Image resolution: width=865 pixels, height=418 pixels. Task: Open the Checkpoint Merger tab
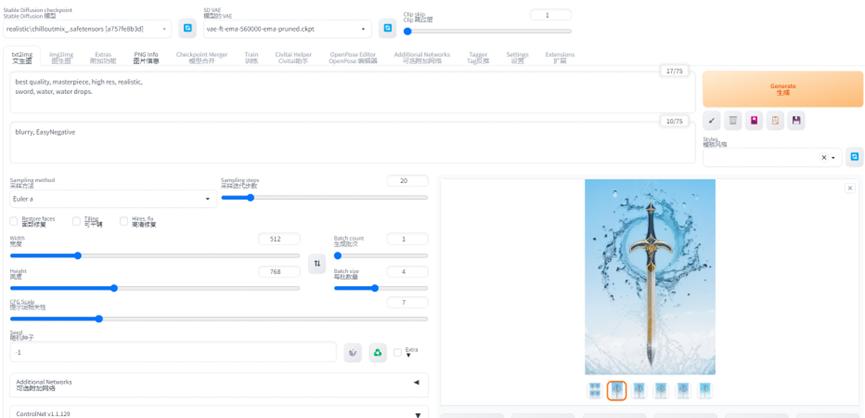(x=202, y=57)
